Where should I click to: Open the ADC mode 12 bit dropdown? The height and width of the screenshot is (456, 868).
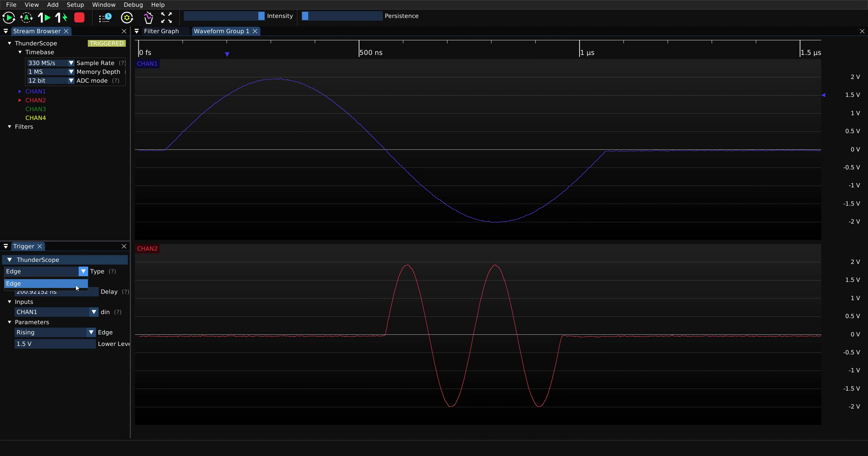51,81
